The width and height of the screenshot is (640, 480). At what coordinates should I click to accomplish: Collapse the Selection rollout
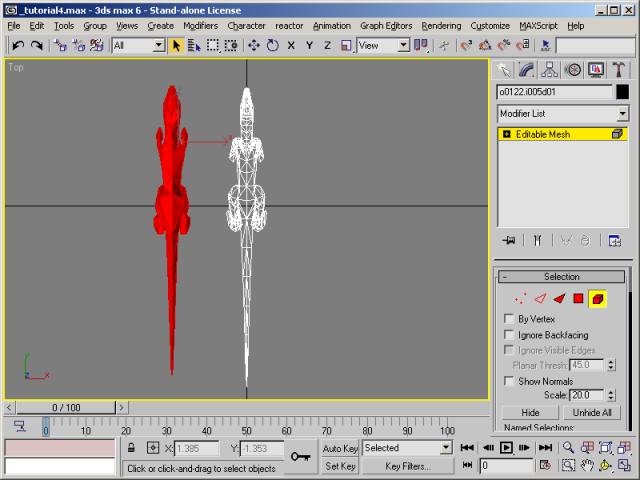[561, 277]
